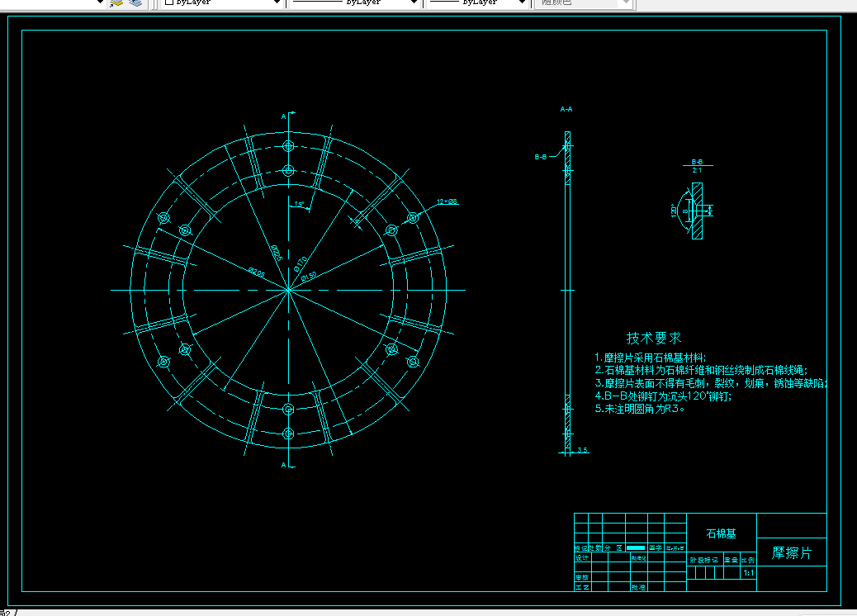
Task: Select the 技术要求 heading
Action: (x=654, y=339)
